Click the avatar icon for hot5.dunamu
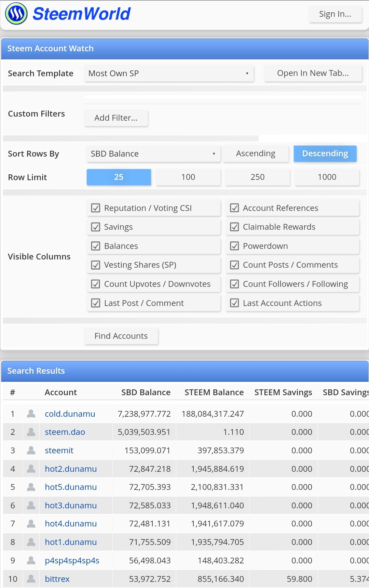 (x=31, y=487)
